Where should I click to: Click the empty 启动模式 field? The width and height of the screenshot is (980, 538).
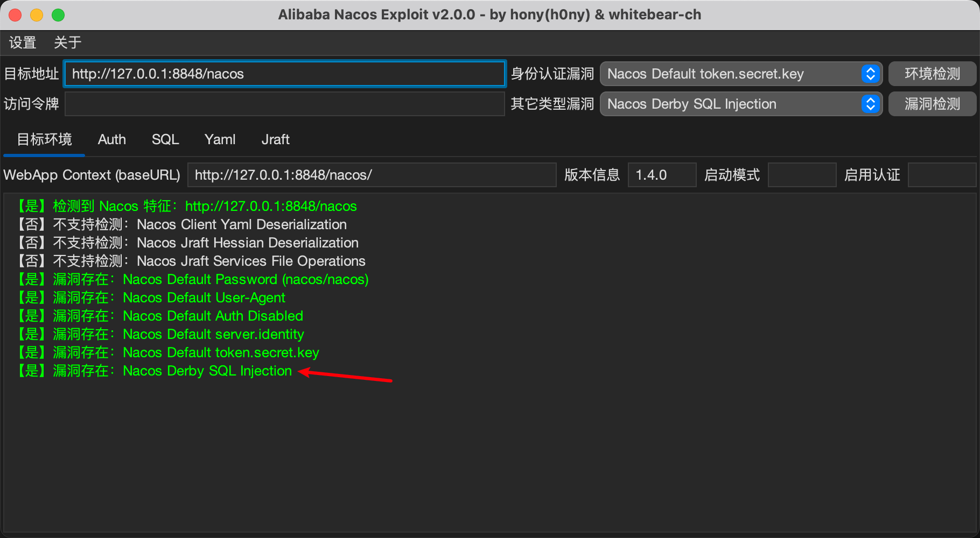coord(802,175)
